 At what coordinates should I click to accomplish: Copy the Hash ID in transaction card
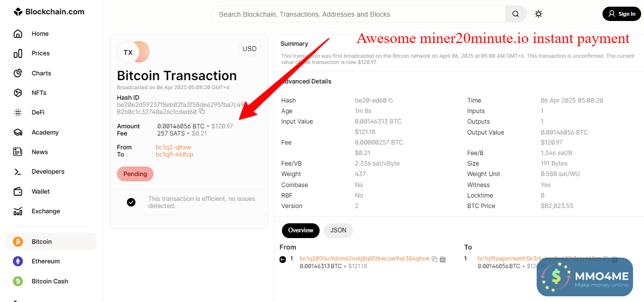[202, 112]
